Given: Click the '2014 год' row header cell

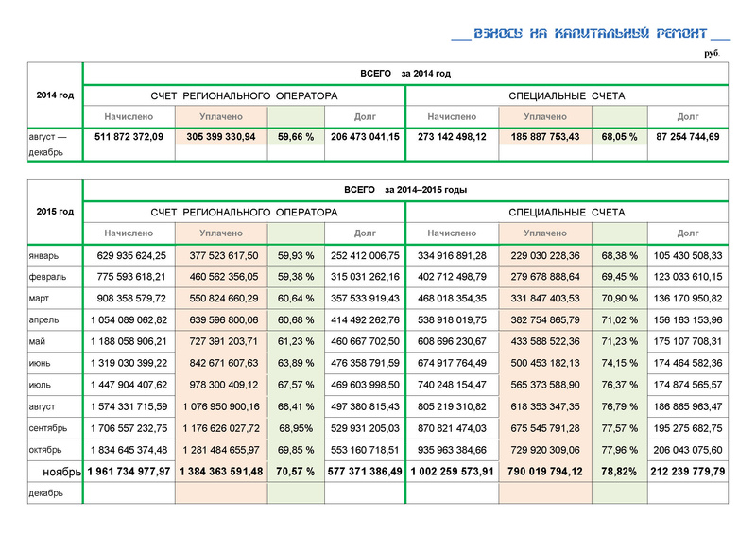Looking at the screenshot, I should [x=55, y=95].
